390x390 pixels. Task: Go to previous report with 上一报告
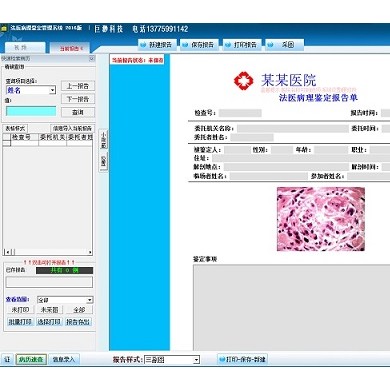(x=78, y=86)
